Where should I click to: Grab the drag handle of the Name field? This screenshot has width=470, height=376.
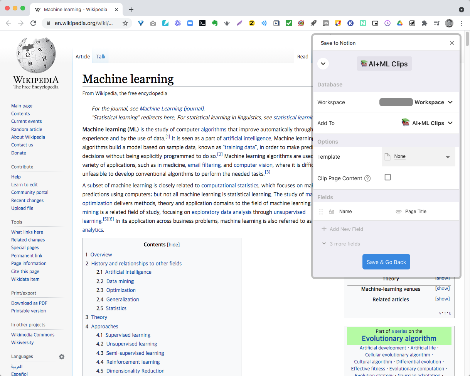(x=321, y=211)
